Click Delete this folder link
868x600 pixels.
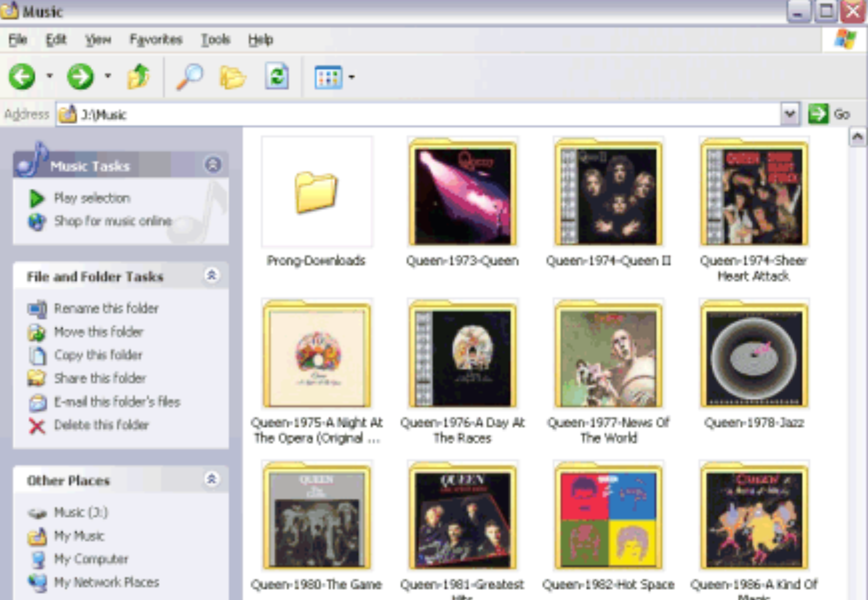(x=102, y=425)
